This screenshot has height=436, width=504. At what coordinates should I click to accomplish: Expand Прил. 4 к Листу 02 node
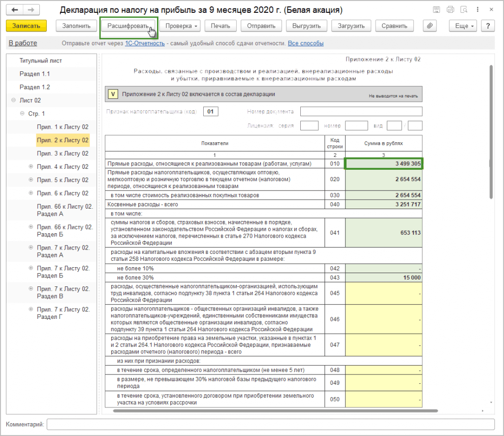31,167
